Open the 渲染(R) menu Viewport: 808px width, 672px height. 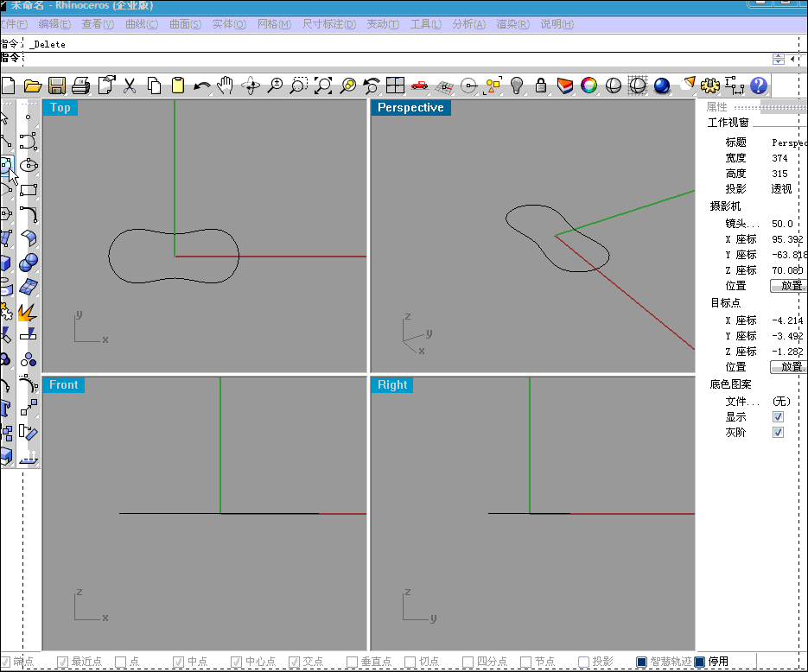(513, 24)
